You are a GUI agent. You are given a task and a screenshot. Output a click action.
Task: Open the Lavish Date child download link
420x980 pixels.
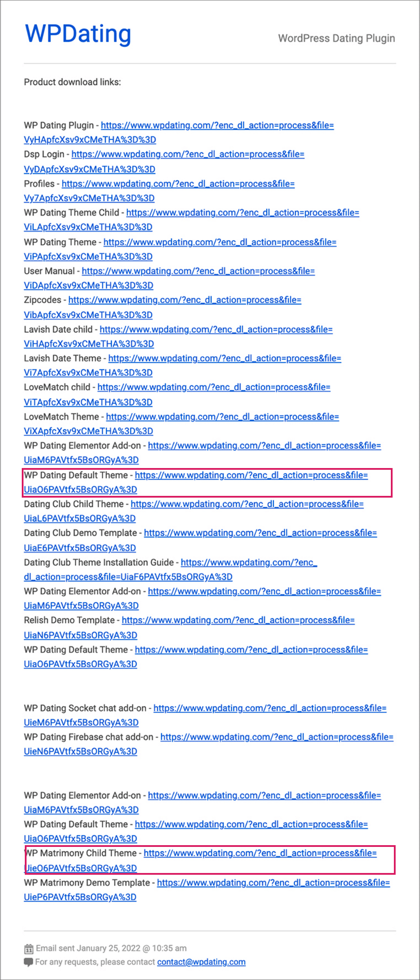click(x=216, y=330)
